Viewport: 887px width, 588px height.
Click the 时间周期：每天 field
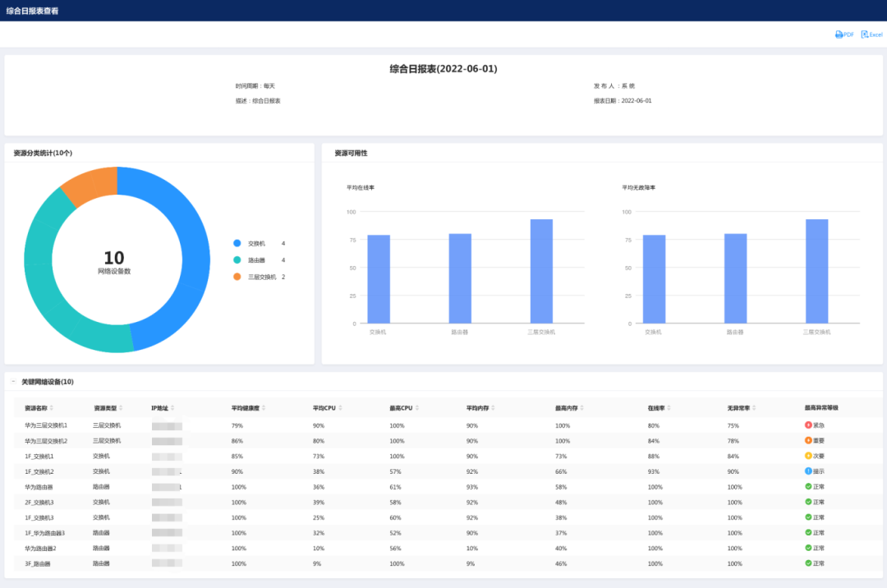255,86
